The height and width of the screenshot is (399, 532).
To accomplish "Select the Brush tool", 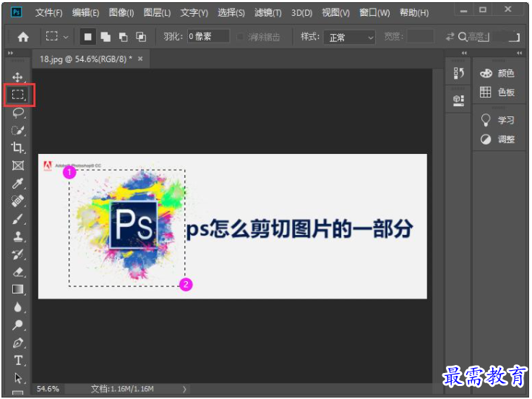I will (18, 219).
